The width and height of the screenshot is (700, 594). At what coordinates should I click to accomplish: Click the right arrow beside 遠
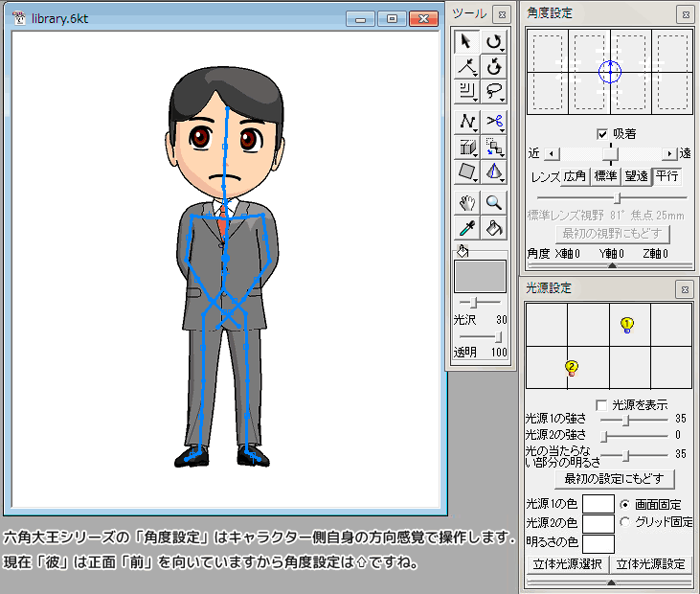pyautogui.click(x=668, y=153)
